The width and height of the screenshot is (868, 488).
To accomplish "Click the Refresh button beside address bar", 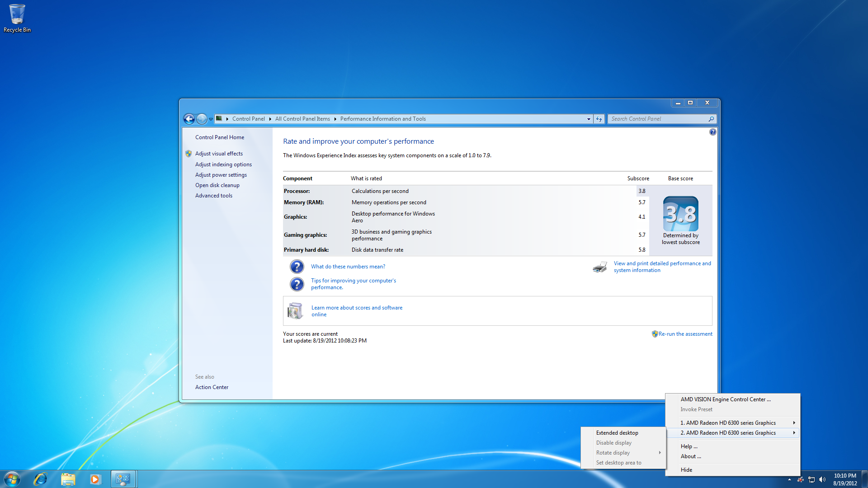I will [x=599, y=119].
